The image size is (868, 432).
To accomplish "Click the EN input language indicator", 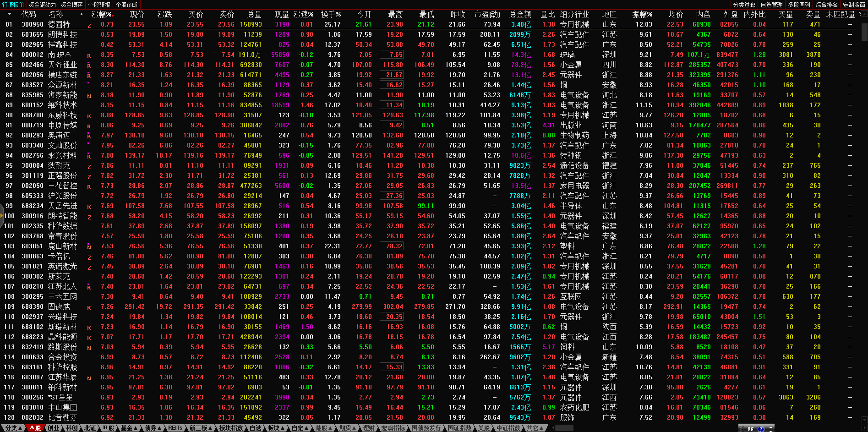I will pyautogui.click(x=750, y=429).
